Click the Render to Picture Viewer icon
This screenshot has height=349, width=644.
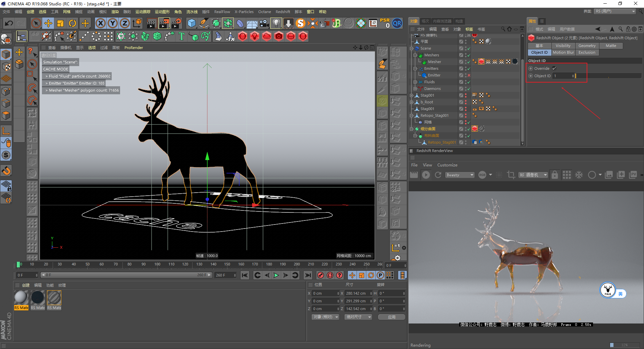pos(164,23)
